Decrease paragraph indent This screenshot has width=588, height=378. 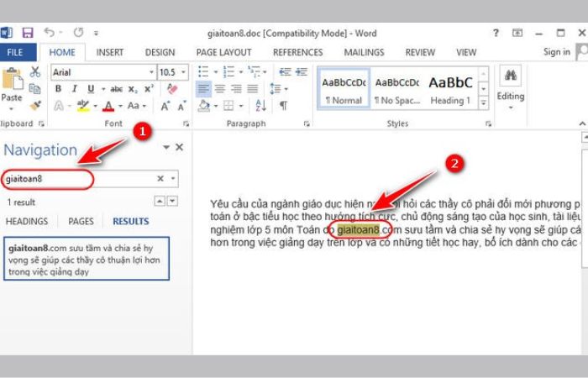(285, 71)
